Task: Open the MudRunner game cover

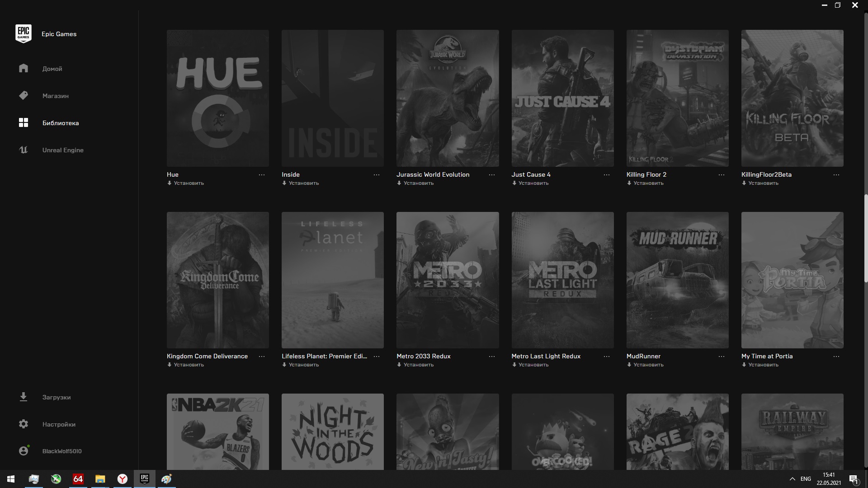Action: pos(677,280)
